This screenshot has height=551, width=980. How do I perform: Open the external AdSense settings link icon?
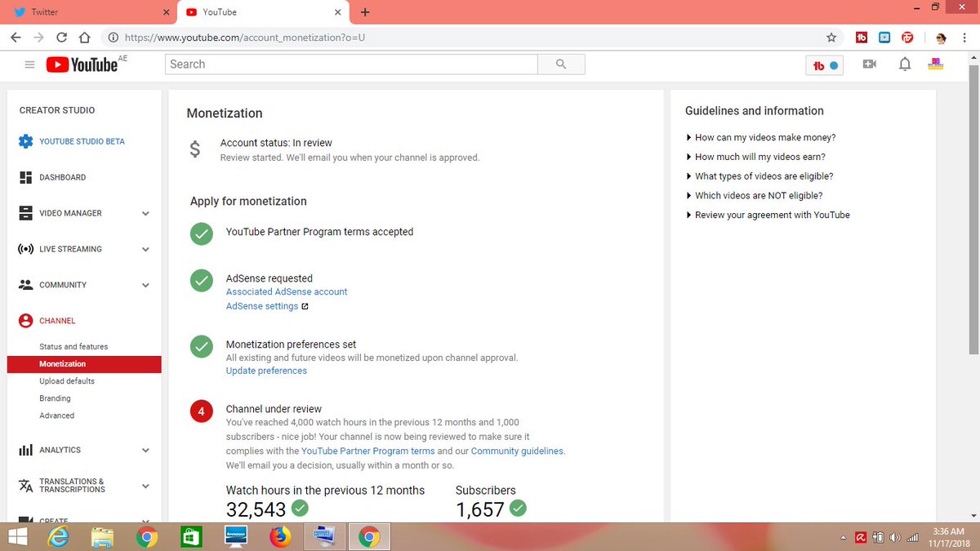tap(305, 307)
